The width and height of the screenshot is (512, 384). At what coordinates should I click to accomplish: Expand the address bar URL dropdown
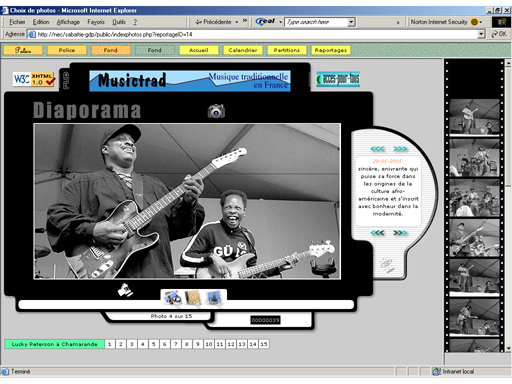(x=481, y=34)
